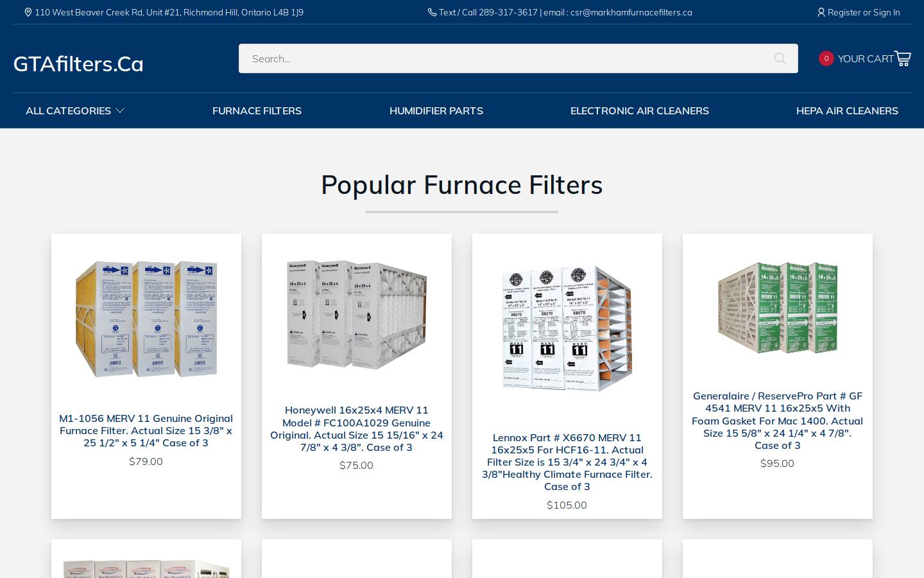Click the $95.00 price text
Screen dimensions: 924x578
[x=778, y=463]
